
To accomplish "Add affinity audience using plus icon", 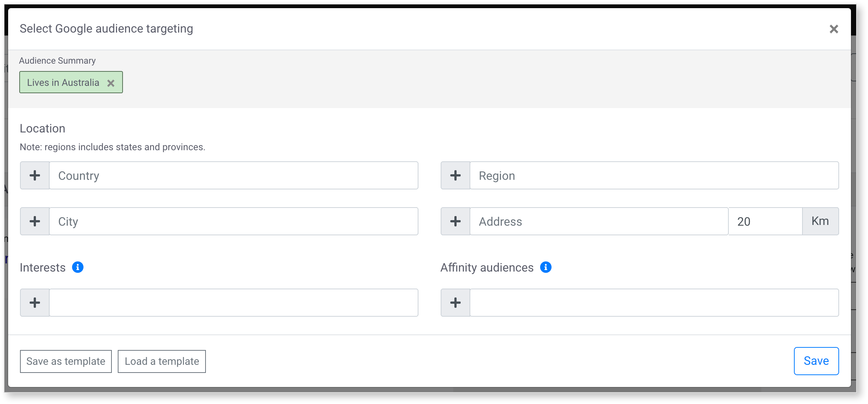I will tap(455, 303).
